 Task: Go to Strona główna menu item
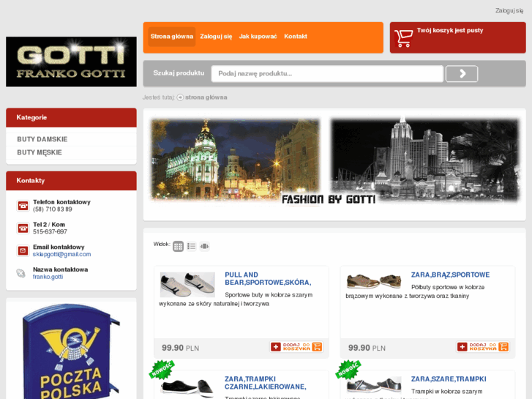click(x=172, y=37)
